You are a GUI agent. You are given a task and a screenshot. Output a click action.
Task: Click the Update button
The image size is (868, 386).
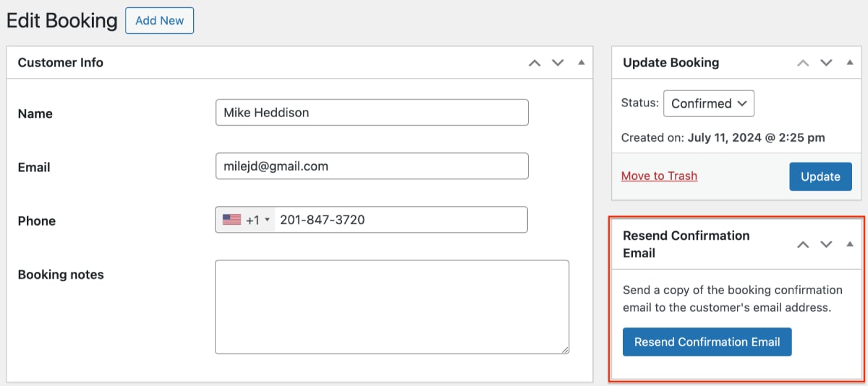(x=820, y=176)
